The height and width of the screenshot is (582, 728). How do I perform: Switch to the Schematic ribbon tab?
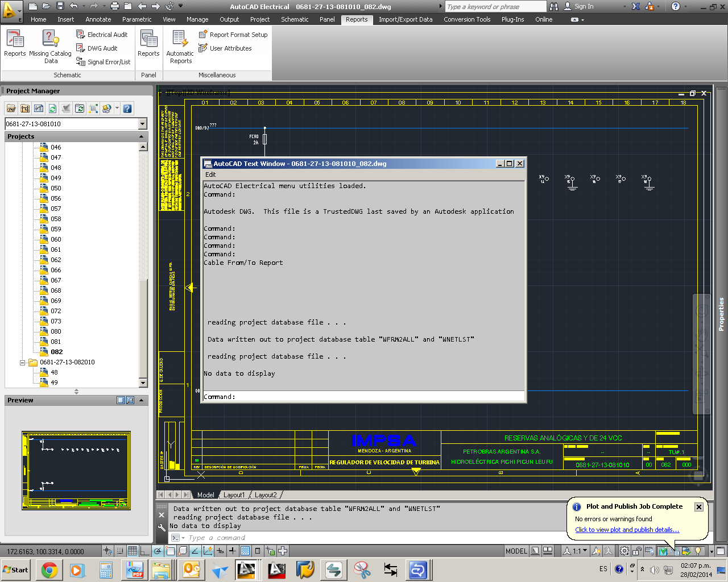[295, 19]
